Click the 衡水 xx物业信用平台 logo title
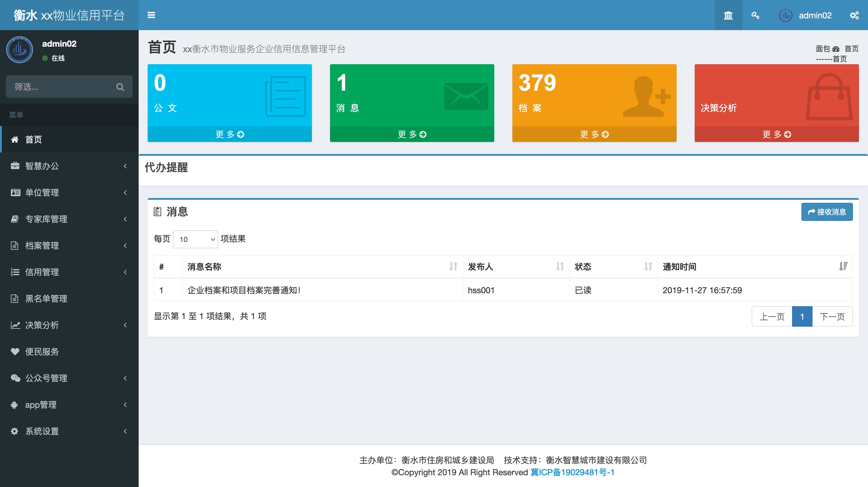This screenshot has height=487, width=868. pyautogui.click(x=69, y=15)
